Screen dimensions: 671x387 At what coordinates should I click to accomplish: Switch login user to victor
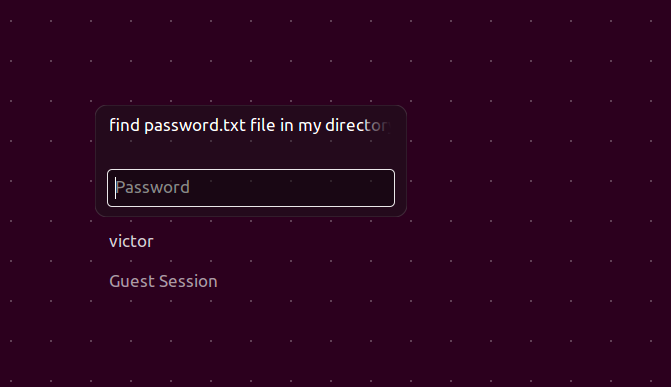point(131,241)
